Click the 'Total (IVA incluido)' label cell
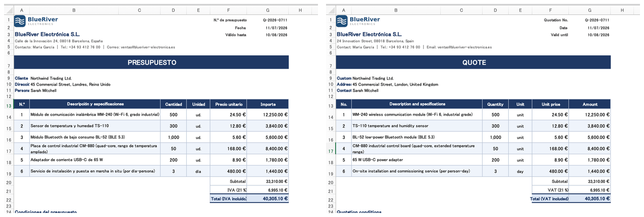Viewport: 644px width, 217px height. coord(229,199)
